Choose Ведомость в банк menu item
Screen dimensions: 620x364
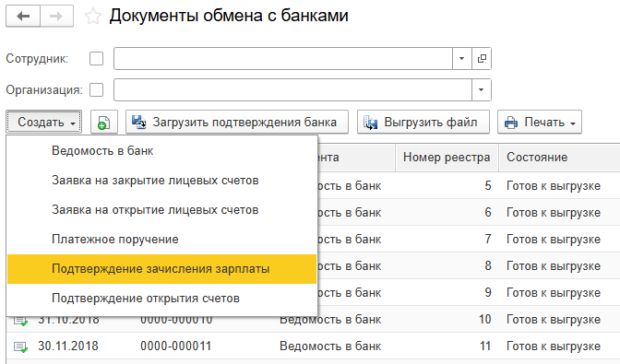tap(161, 151)
